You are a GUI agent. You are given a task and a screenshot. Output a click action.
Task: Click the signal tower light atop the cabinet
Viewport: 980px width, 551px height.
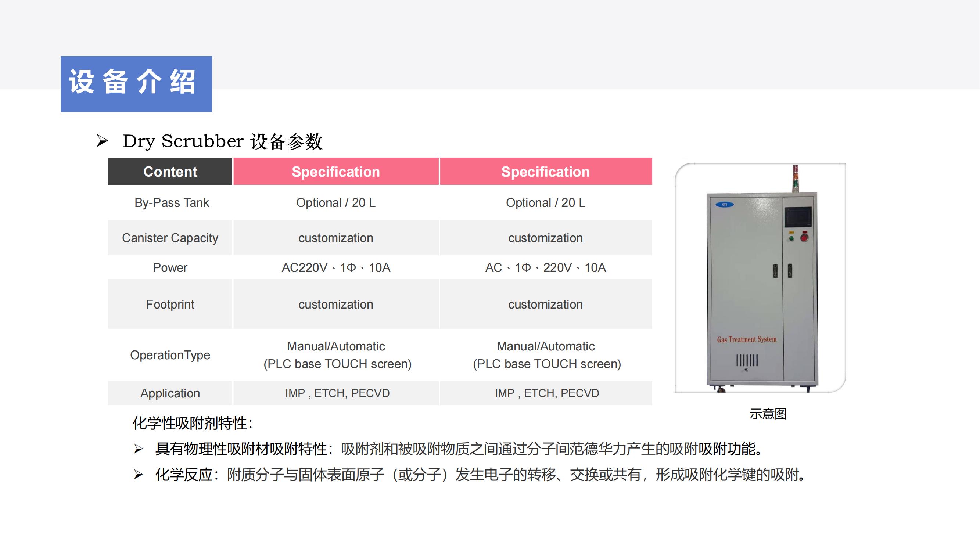point(796,178)
